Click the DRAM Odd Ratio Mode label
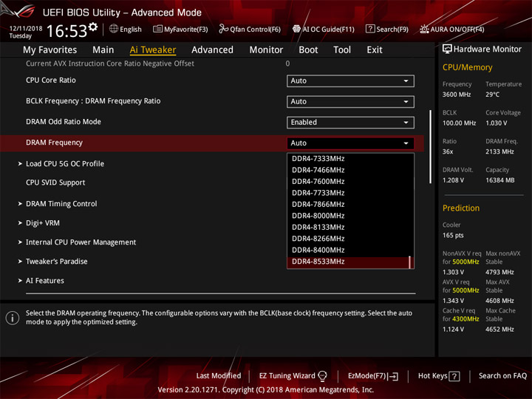Viewport: 532px width, 399px height. click(64, 121)
